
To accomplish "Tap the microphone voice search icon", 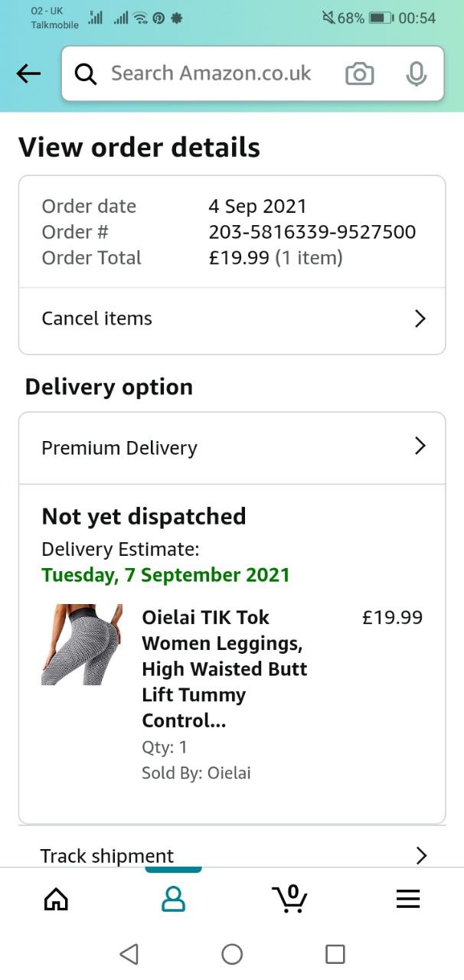I will click(416, 73).
